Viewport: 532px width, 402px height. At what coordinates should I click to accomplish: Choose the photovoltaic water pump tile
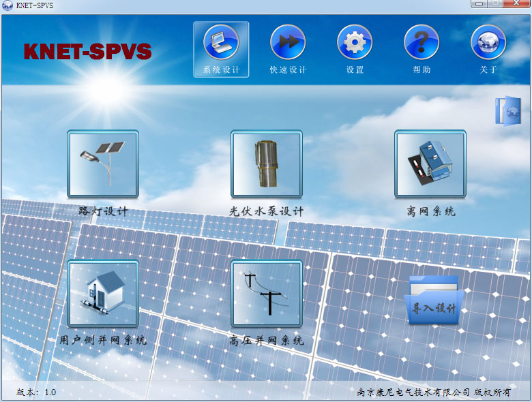(267, 164)
